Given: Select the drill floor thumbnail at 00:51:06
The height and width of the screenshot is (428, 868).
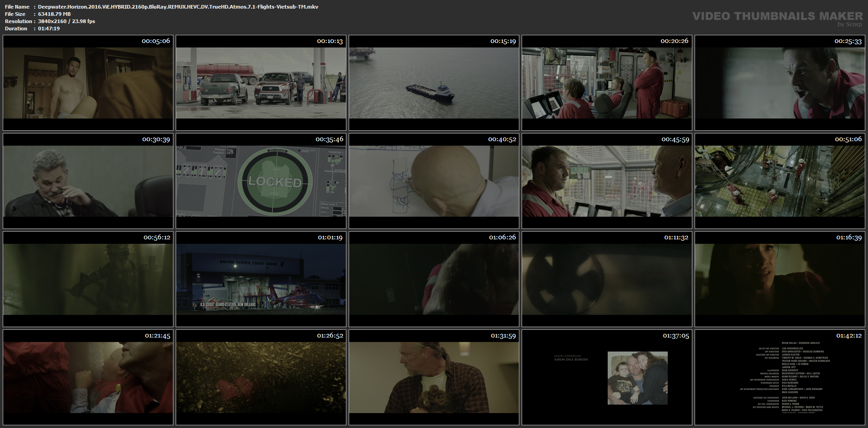Looking at the screenshot, I should (x=780, y=181).
